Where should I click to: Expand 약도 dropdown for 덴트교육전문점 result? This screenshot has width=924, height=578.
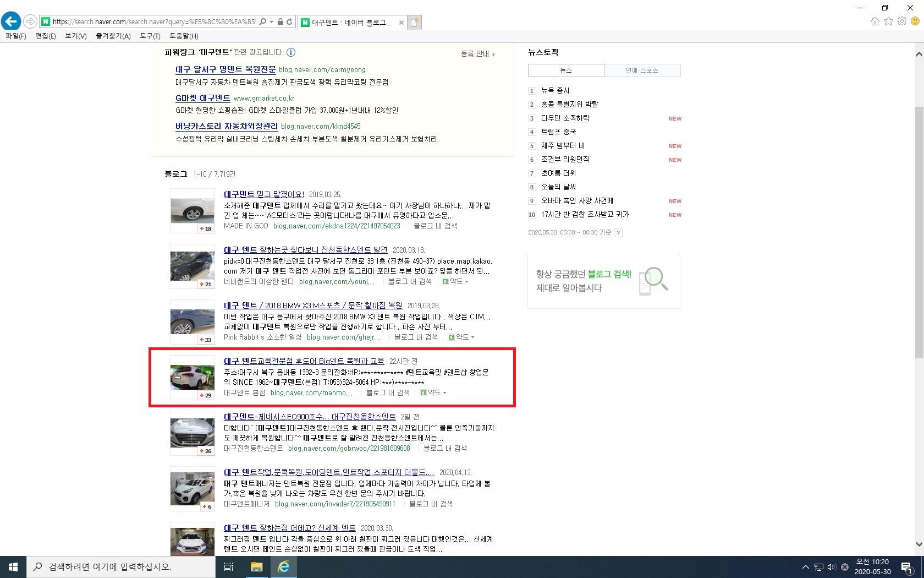coord(433,393)
